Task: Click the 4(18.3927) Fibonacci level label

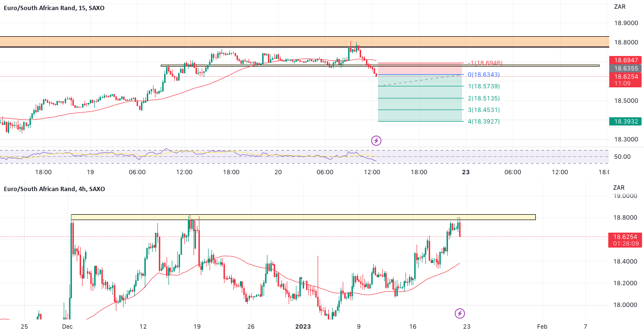Action: [x=483, y=121]
